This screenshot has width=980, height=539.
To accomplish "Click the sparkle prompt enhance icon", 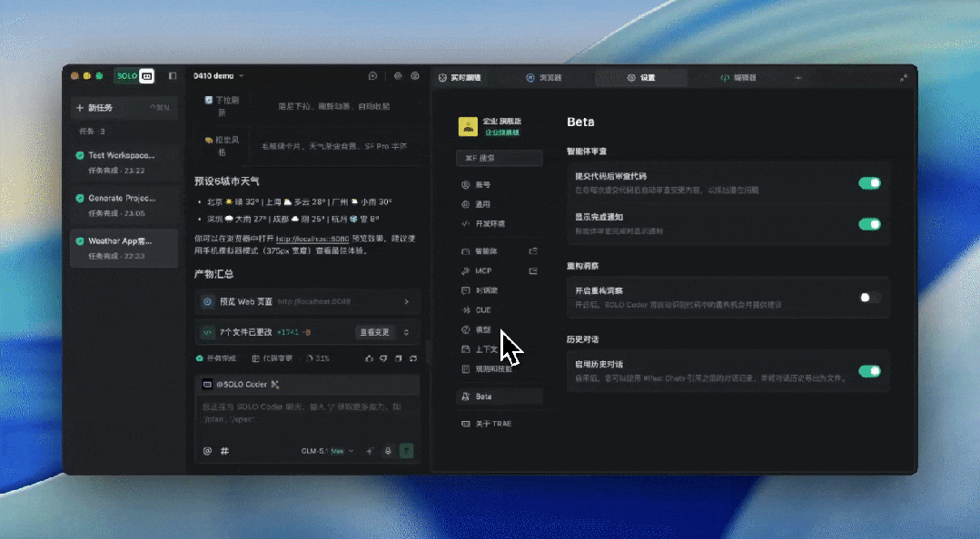I will tap(370, 451).
